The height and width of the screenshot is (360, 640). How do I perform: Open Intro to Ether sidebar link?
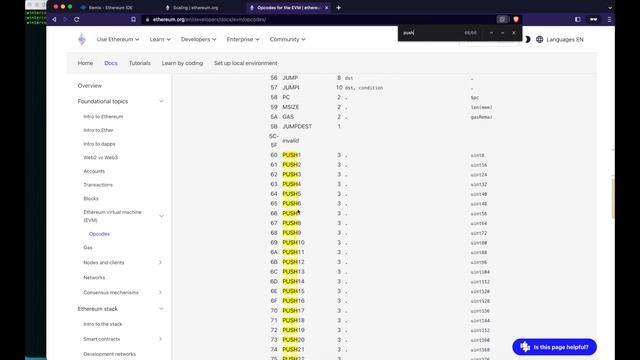(x=98, y=130)
